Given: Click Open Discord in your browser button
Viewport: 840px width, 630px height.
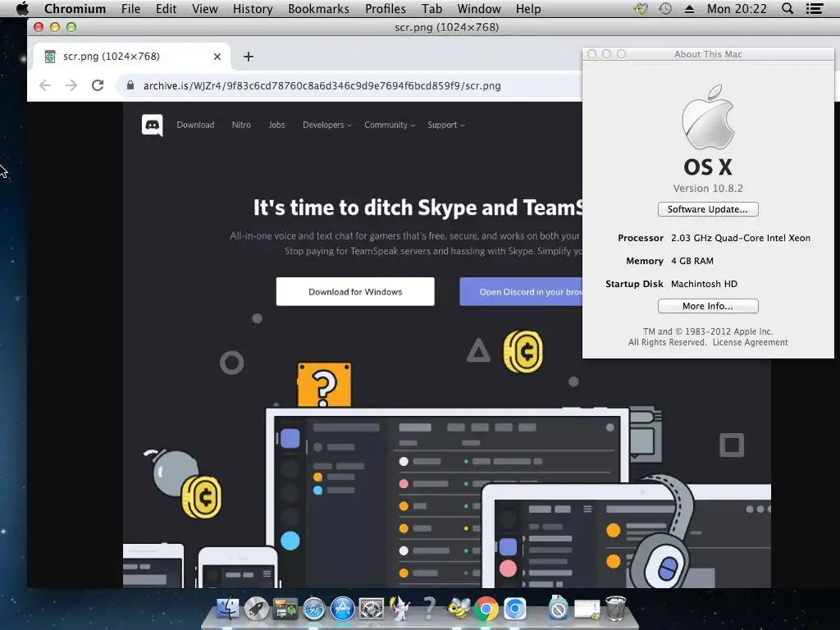Looking at the screenshot, I should point(521,291).
